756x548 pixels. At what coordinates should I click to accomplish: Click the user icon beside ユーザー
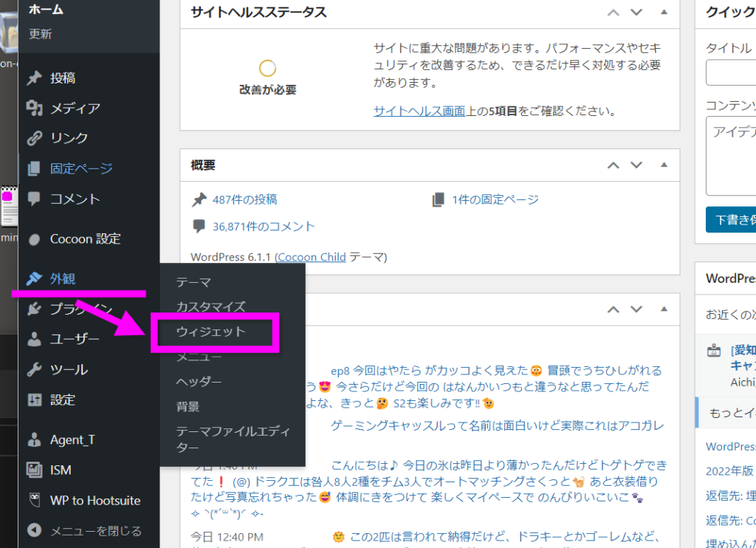(x=34, y=340)
